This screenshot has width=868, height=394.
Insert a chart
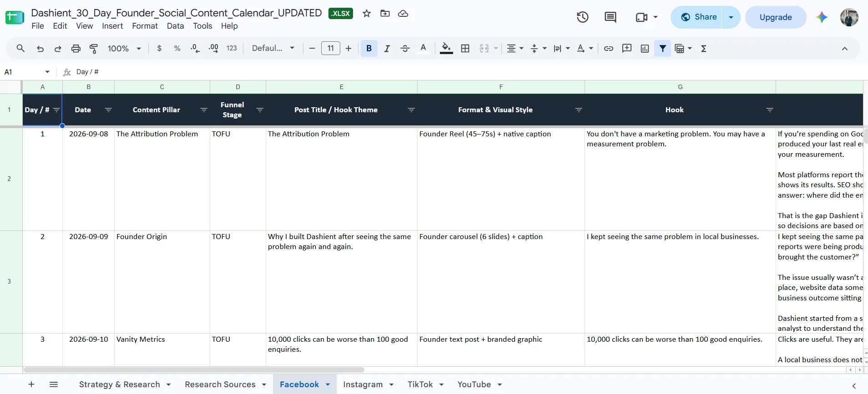(645, 48)
